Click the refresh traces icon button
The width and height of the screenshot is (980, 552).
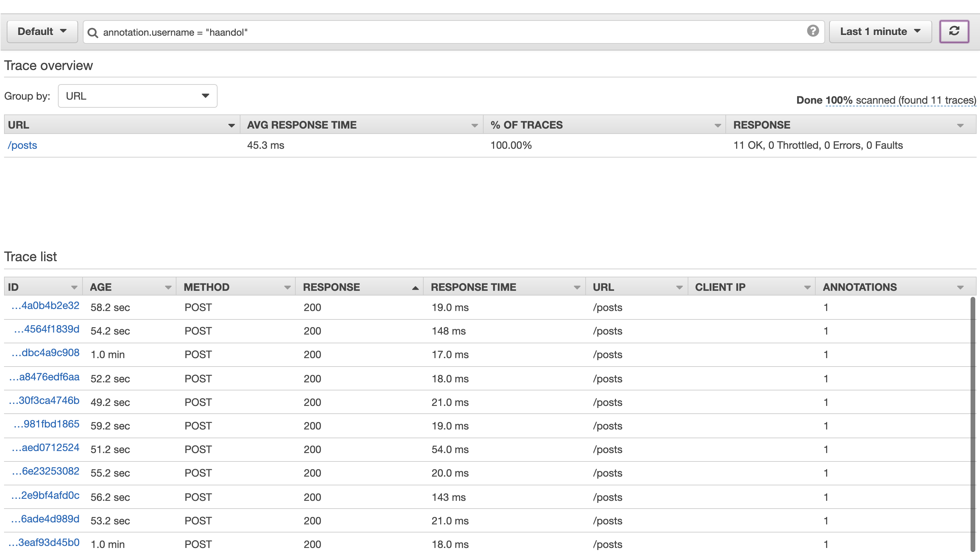click(954, 31)
